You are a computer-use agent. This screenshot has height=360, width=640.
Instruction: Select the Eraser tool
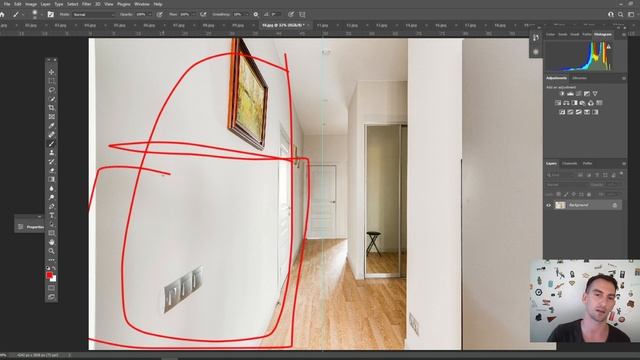pos(51,171)
